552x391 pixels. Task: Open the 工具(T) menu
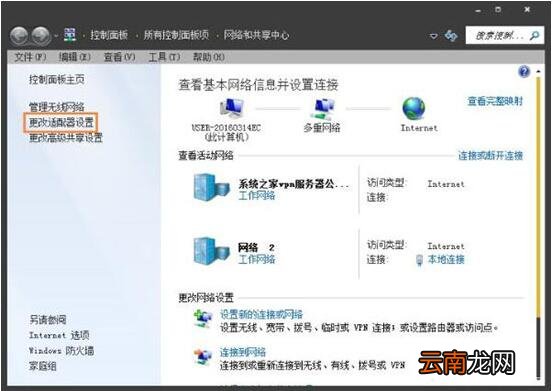click(164, 57)
